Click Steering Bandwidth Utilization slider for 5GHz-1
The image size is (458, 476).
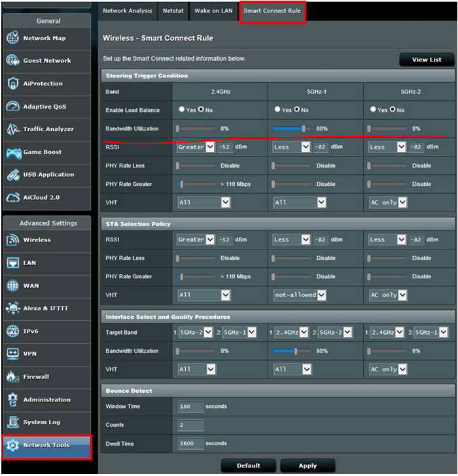click(291, 129)
